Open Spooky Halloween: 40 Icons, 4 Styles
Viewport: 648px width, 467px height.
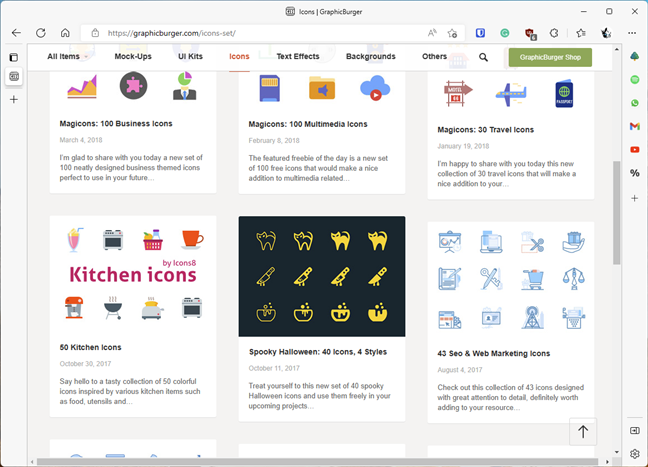[x=318, y=352]
